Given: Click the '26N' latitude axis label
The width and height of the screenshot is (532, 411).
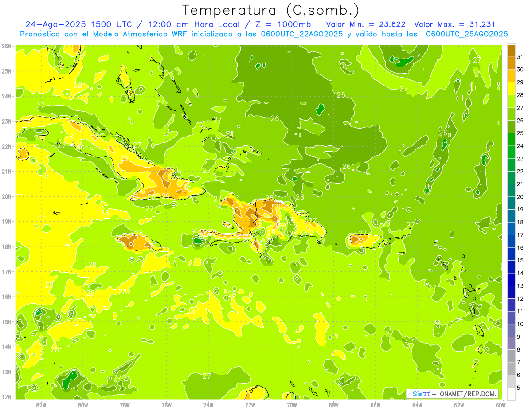Looking at the screenshot, I should click(x=6, y=46).
